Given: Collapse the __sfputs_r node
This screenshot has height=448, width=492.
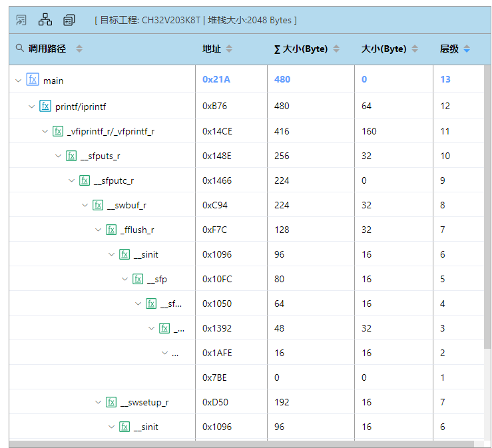Looking at the screenshot, I should [59, 156].
